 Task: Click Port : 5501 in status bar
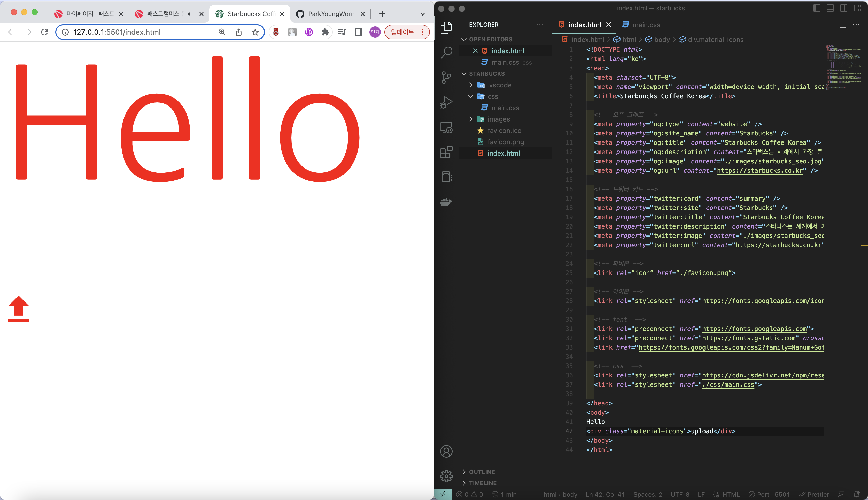pos(769,494)
